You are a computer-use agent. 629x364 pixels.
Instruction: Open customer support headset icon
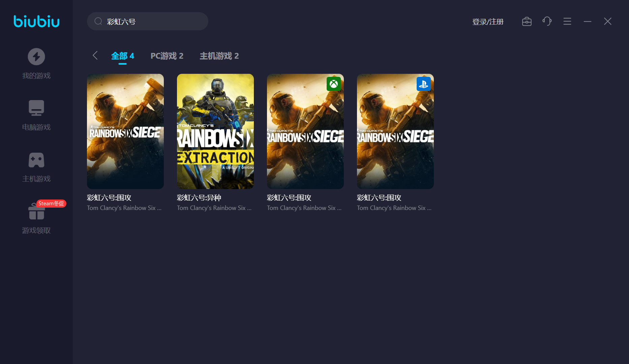pyautogui.click(x=547, y=22)
